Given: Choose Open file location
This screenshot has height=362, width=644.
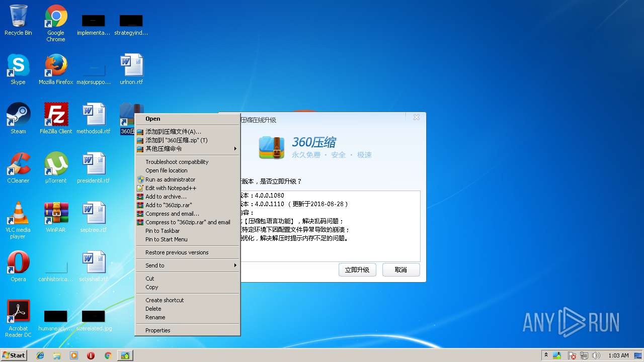Looking at the screenshot, I should pyautogui.click(x=188, y=170).
